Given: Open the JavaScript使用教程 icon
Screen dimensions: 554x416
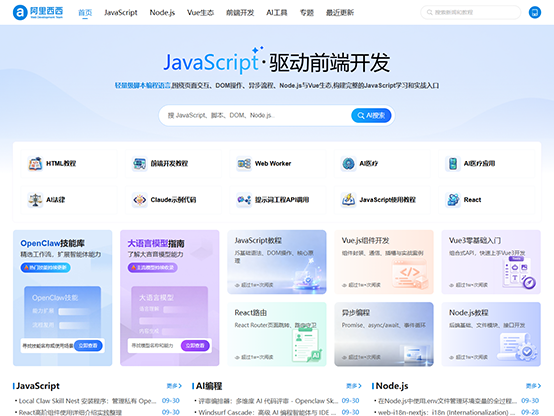Looking at the screenshot, I should click(x=348, y=200).
